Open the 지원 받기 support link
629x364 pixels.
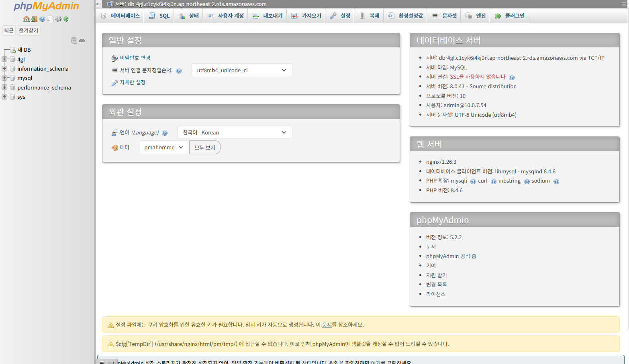click(437, 275)
